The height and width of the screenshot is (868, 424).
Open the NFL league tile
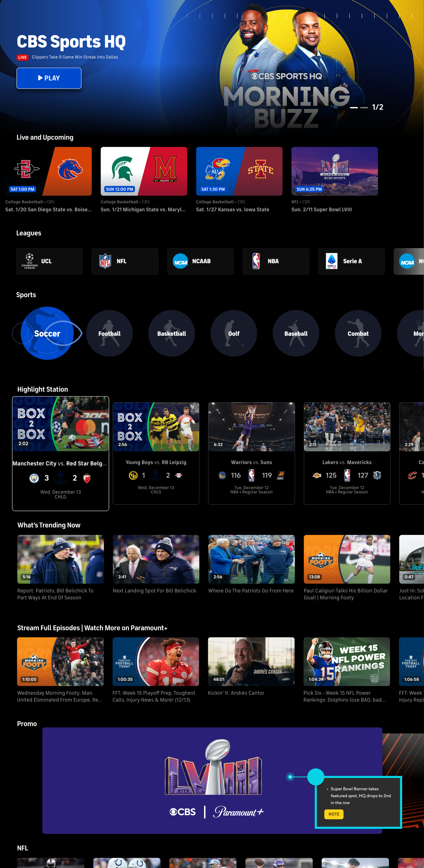[125, 261]
